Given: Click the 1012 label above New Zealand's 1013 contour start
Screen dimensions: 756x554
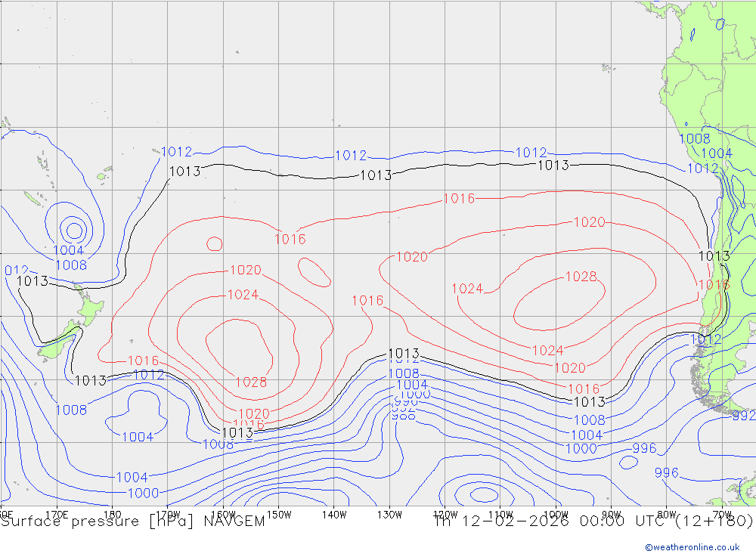Looking at the screenshot, I should click(17, 271).
